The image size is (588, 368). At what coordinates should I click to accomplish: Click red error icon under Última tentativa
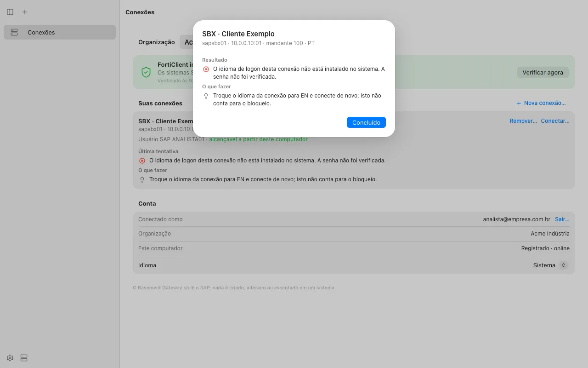tap(142, 161)
